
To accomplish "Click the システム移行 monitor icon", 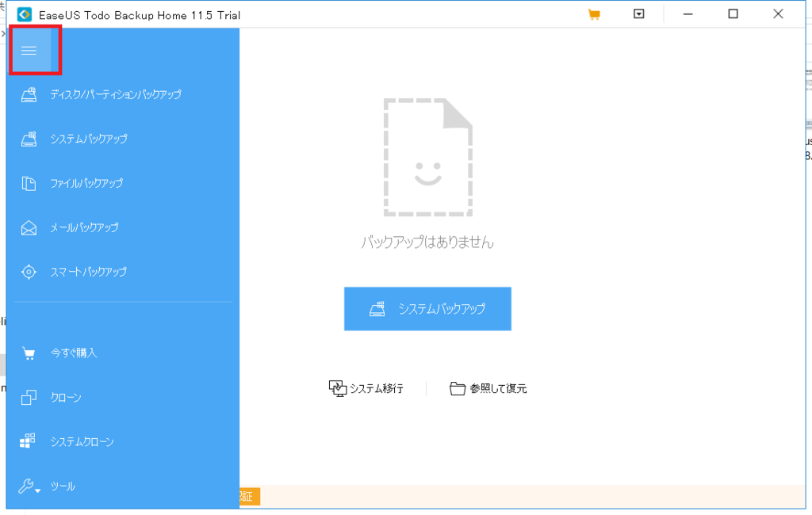I will tap(336, 388).
